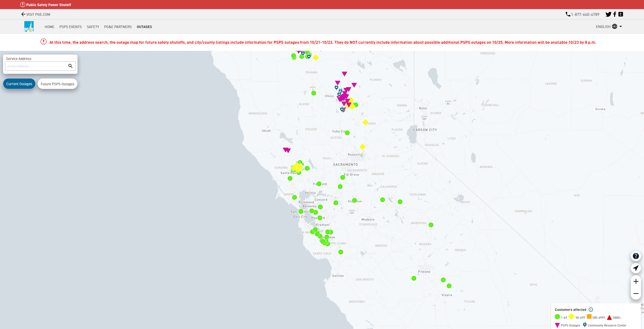Click the ENGLISH language label
Viewport: 644px width, 329px height.
coord(603,27)
